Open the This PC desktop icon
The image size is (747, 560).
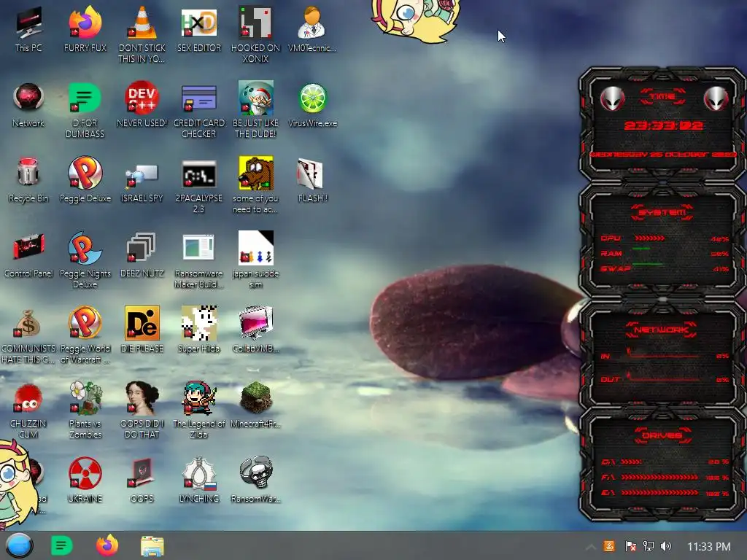[x=28, y=29]
